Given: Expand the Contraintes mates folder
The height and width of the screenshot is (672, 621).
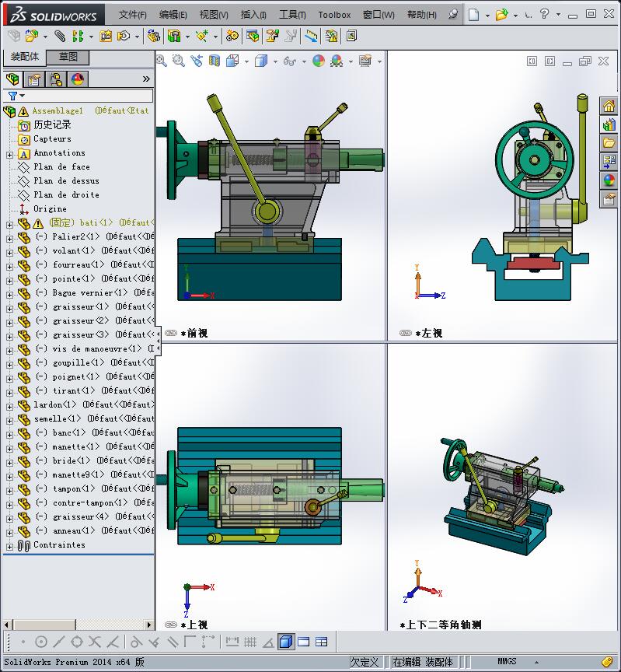Looking at the screenshot, I should (9, 547).
